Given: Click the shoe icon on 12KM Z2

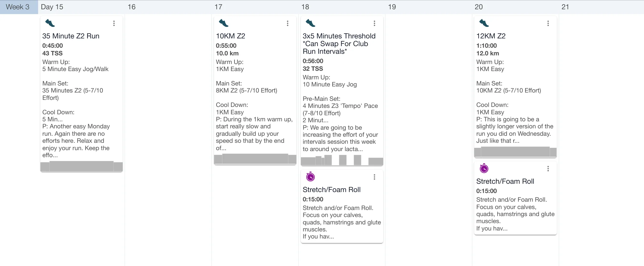Looking at the screenshot, I should (484, 23).
